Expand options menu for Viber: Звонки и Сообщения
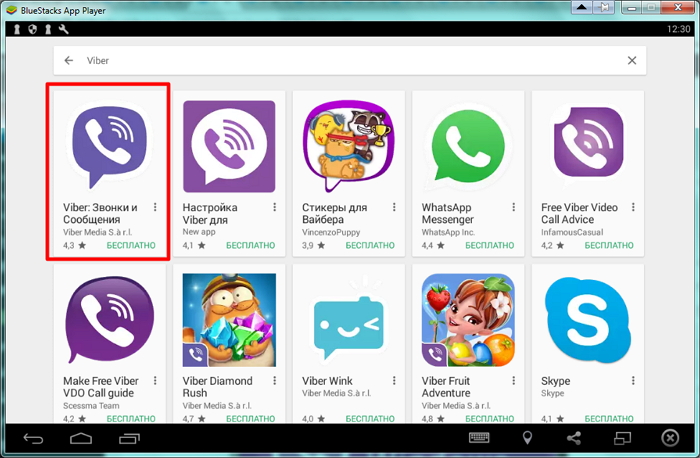Image resolution: width=700 pixels, height=458 pixels. coord(156,208)
